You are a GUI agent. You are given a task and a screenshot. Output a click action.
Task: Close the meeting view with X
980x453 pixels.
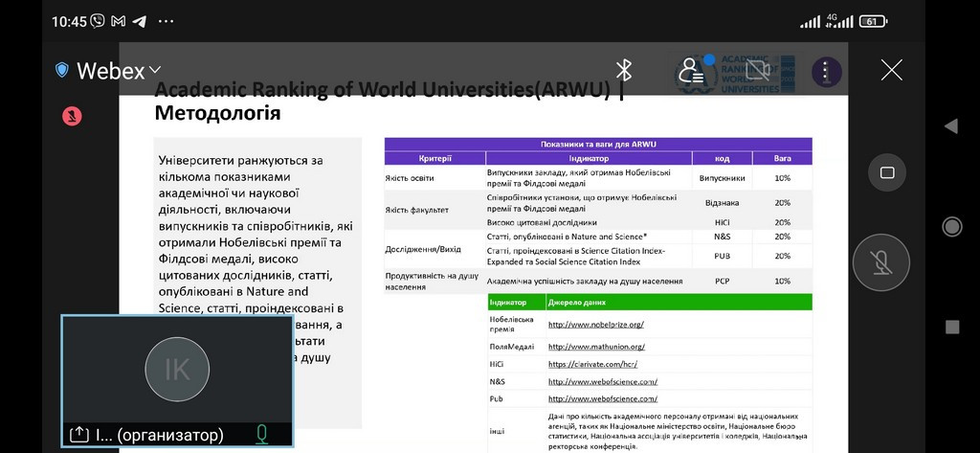point(891,70)
